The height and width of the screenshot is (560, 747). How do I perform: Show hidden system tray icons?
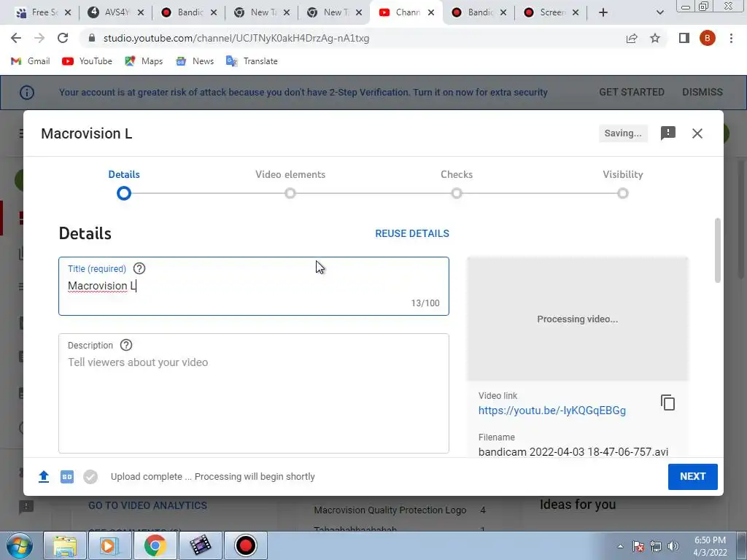(620, 546)
